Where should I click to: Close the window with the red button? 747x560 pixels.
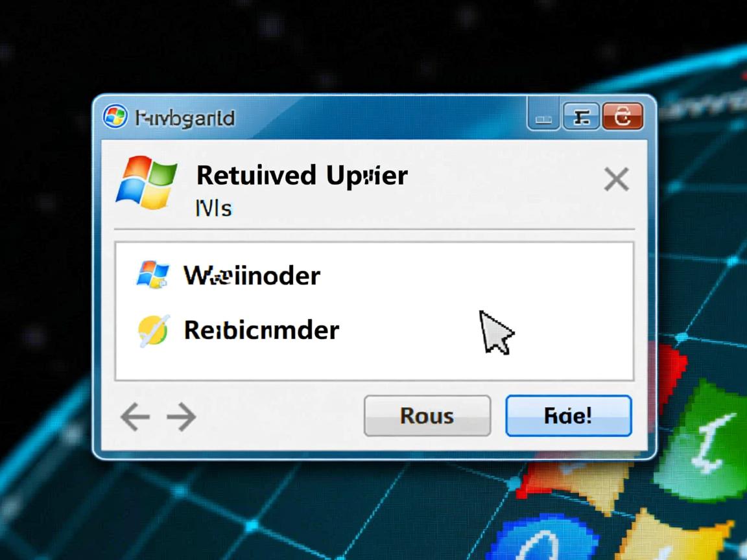(x=622, y=116)
